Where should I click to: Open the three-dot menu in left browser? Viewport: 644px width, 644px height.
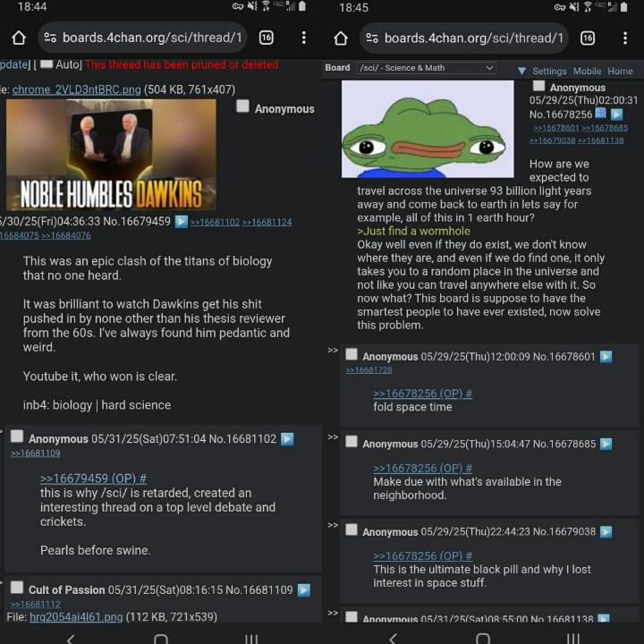[x=303, y=38]
